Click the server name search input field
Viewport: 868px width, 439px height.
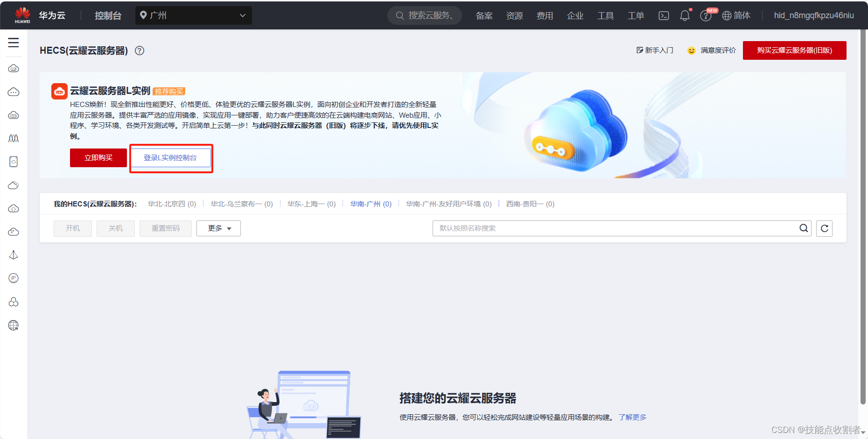coord(607,228)
